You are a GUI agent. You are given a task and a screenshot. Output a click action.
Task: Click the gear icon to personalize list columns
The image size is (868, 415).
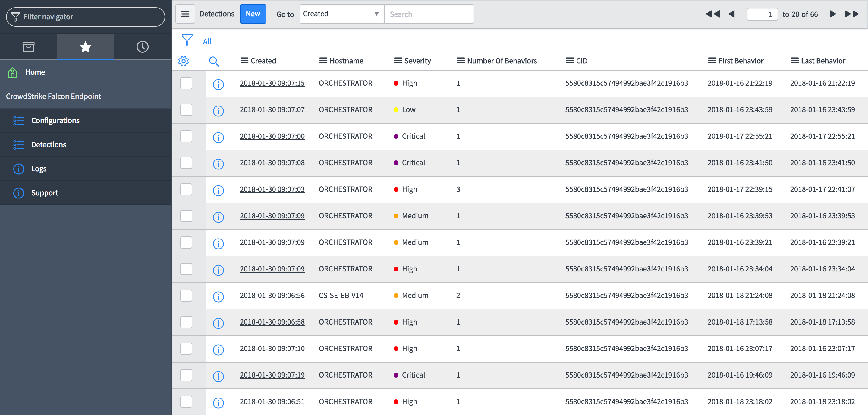point(183,61)
